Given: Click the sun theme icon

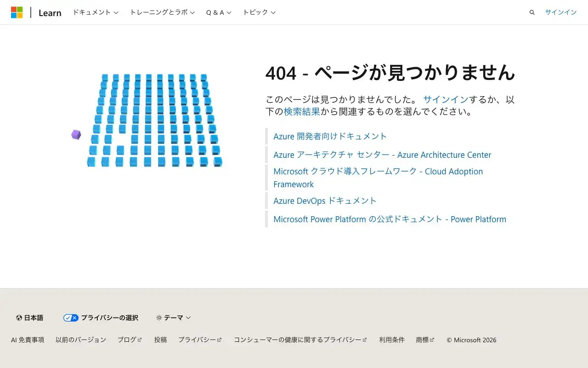Looking at the screenshot, I should 159,318.
